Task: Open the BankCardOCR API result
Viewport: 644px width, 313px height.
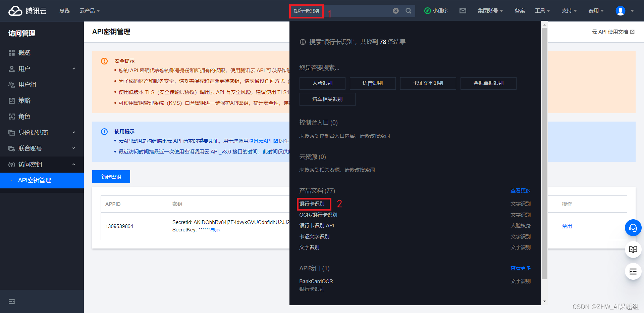Action: (316, 281)
